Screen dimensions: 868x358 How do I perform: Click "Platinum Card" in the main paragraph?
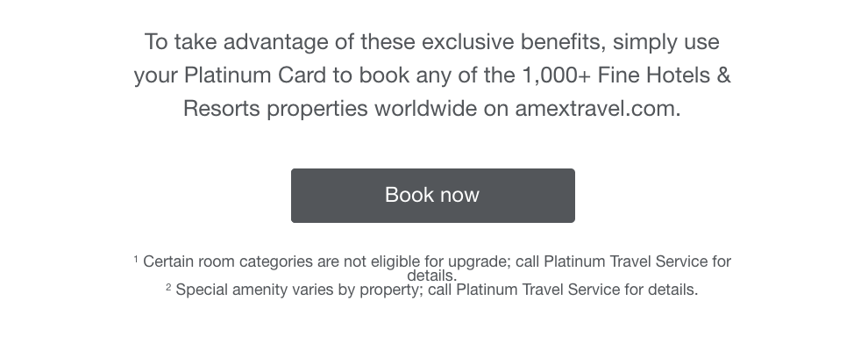[255, 75]
